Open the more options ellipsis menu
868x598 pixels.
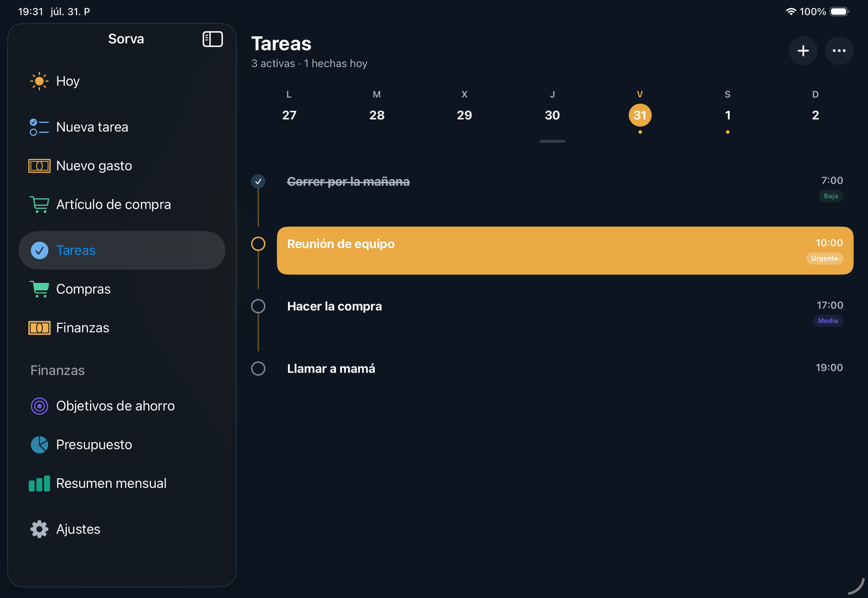(839, 51)
